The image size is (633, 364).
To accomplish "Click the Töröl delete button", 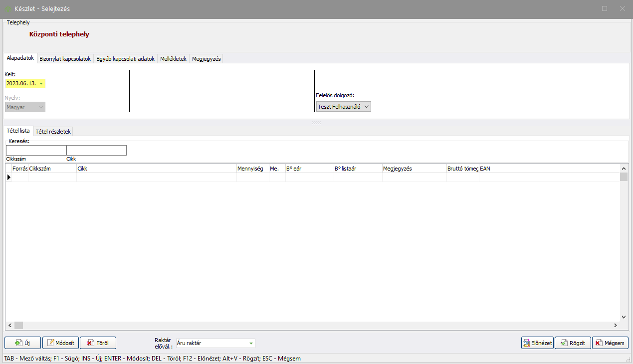I will tap(98, 343).
